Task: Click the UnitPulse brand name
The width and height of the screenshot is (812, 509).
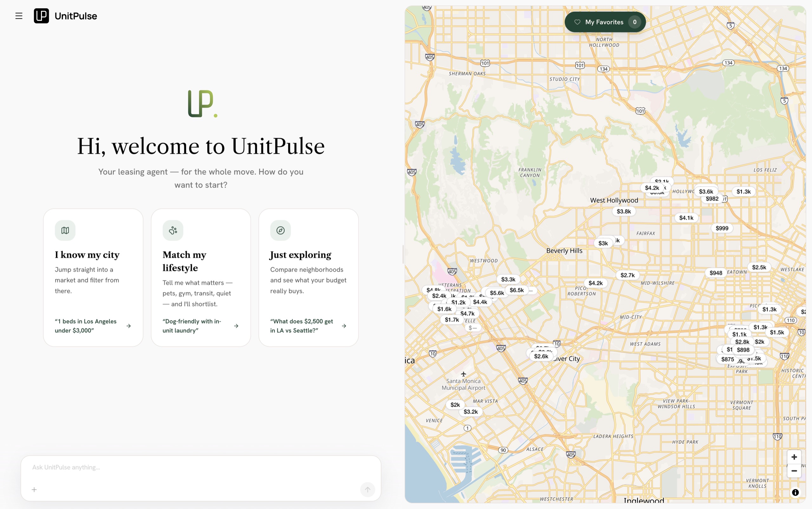Action: [x=76, y=16]
